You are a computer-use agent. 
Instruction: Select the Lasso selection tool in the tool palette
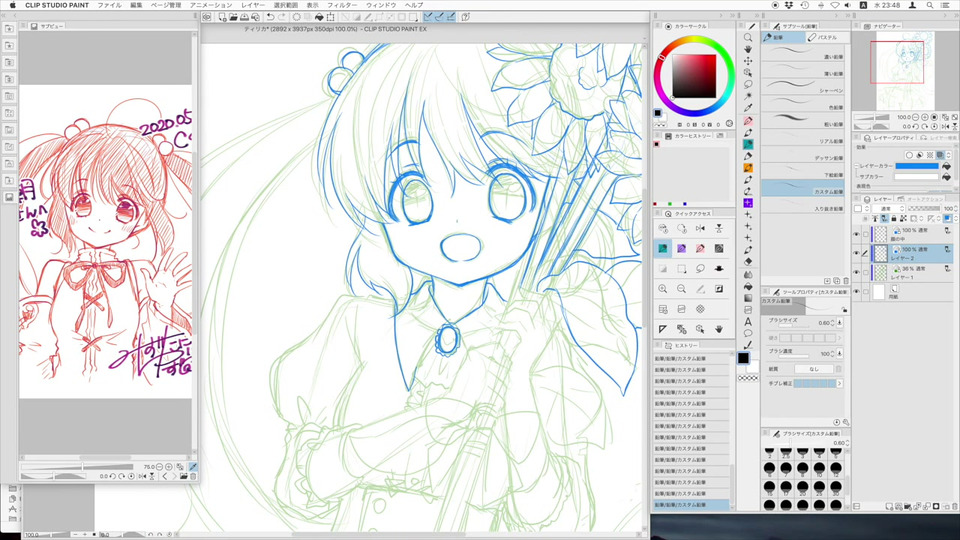[748, 84]
